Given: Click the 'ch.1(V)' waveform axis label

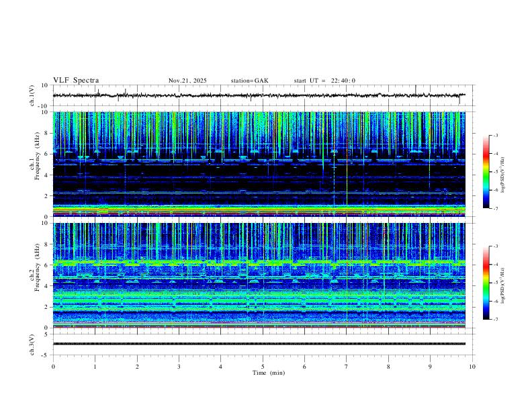Looking at the screenshot, I should (32, 95).
